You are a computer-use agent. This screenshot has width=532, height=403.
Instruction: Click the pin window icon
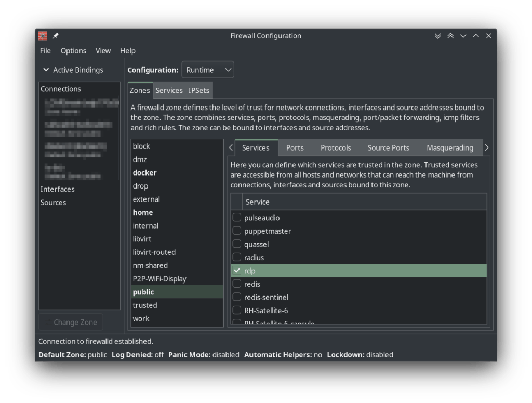pyautogui.click(x=56, y=36)
